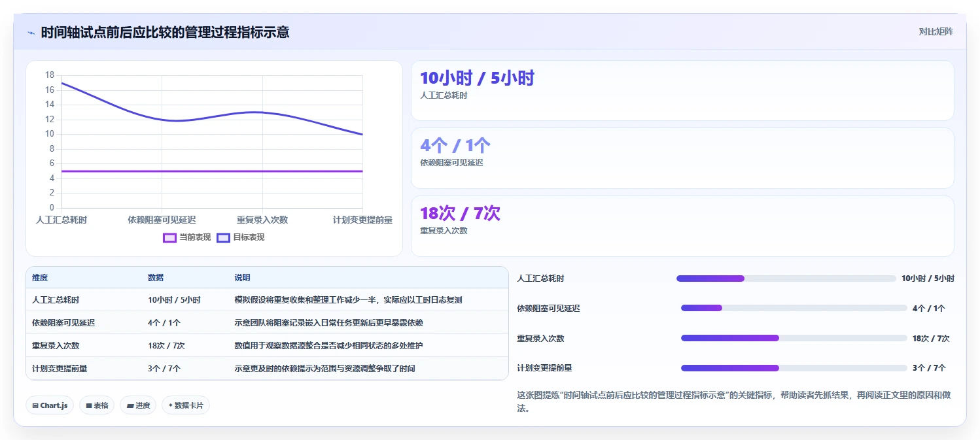This screenshot has height=440, width=980.
Task: Click the icon in the Chart.js chip
Action: (x=35, y=405)
